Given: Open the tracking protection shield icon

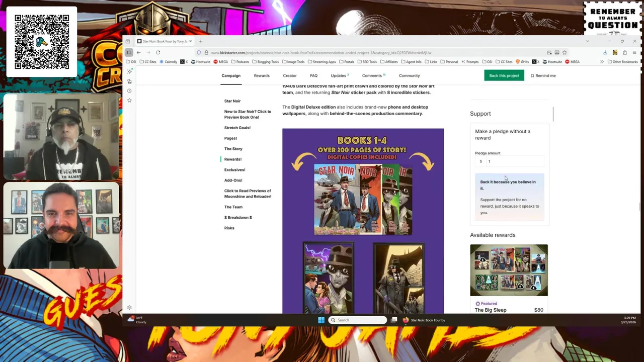Looking at the screenshot, I should [199, 52].
